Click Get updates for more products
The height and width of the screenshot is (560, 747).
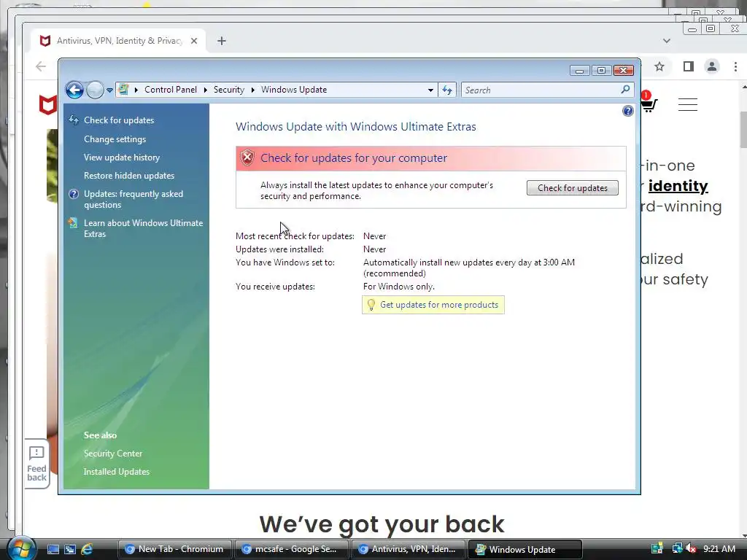pyautogui.click(x=438, y=305)
